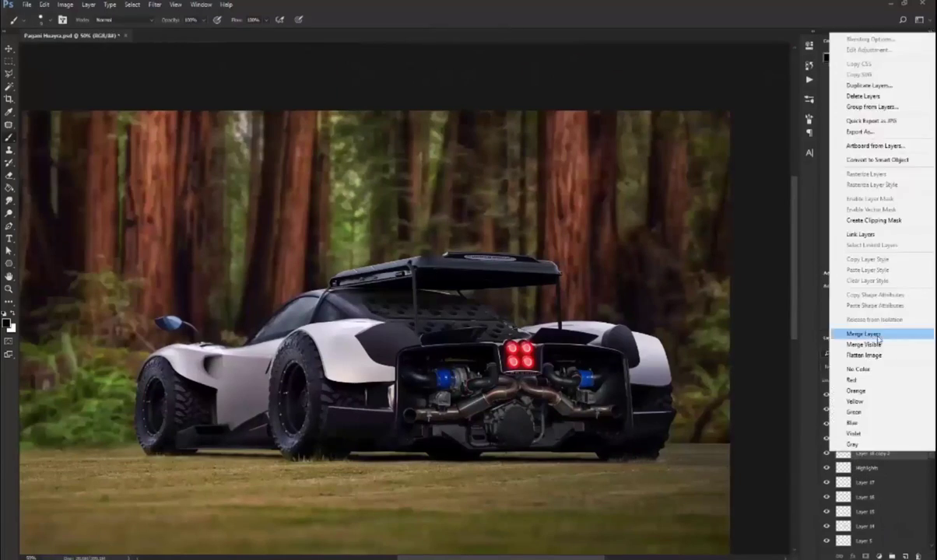Click the foreground color swatch
937x560 pixels.
pos(5,323)
